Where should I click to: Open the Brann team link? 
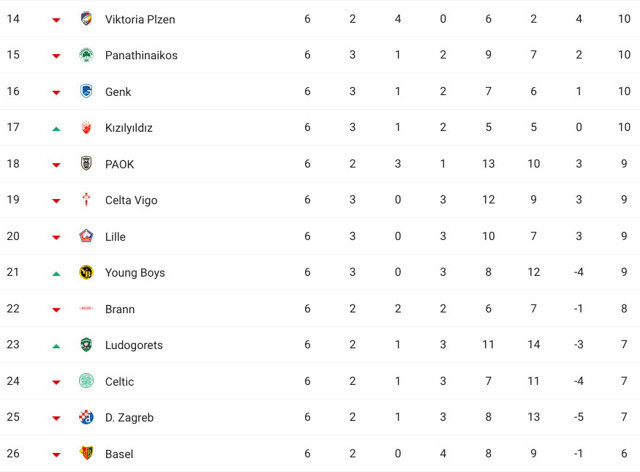click(x=120, y=309)
